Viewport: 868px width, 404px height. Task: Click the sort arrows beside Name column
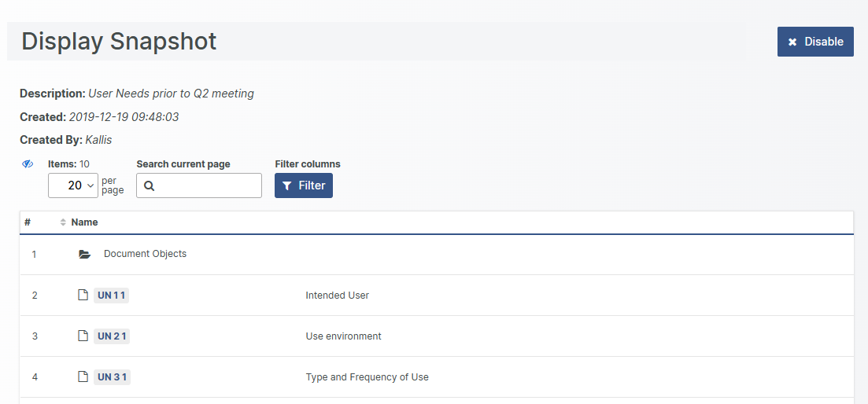click(x=63, y=222)
